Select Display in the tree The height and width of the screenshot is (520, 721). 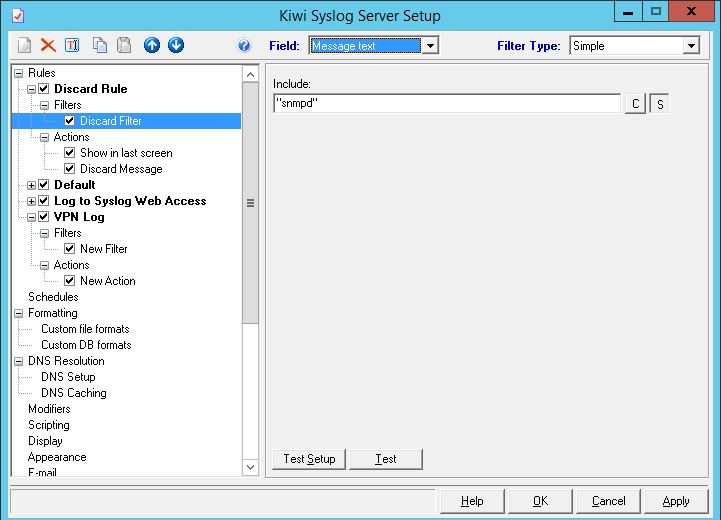tap(45, 441)
